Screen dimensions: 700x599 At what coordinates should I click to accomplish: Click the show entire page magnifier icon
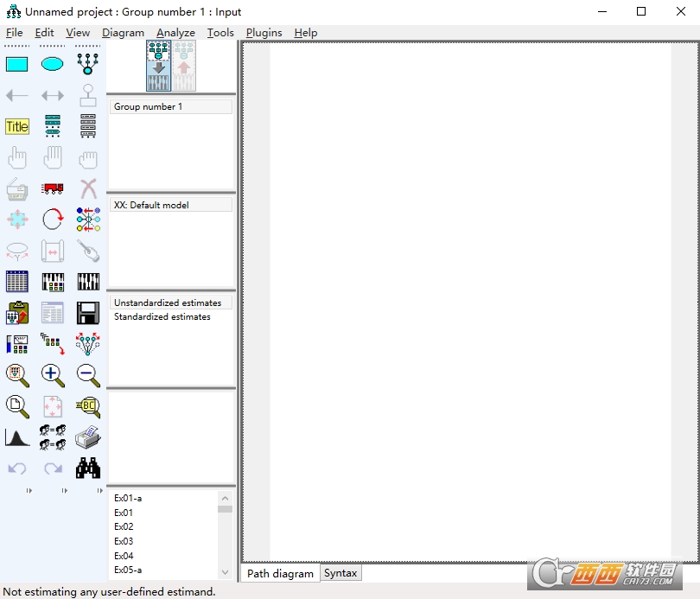click(x=17, y=406)
